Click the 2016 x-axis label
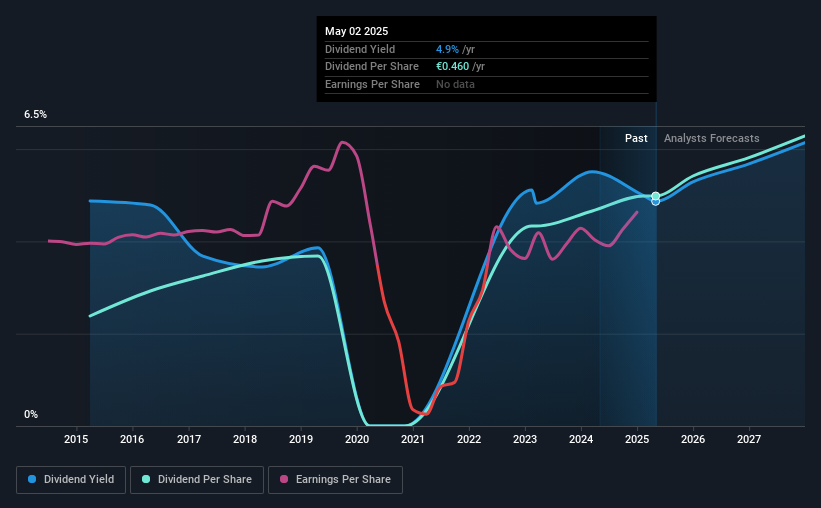The width and height of the screenshot is (821, 508). 132,439
